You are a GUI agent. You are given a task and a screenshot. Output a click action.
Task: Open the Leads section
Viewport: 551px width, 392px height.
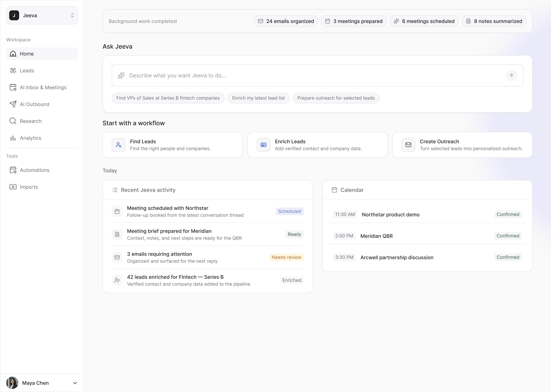(42, 70)
